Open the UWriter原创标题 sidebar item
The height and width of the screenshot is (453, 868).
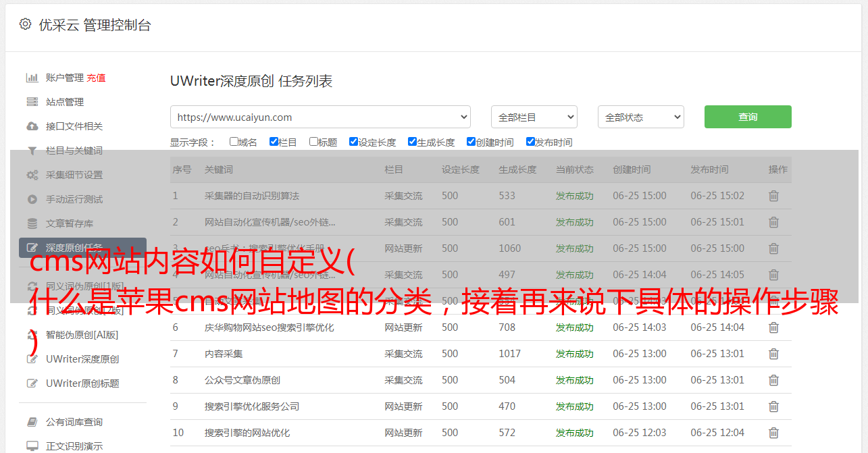[x=82, y=383]
